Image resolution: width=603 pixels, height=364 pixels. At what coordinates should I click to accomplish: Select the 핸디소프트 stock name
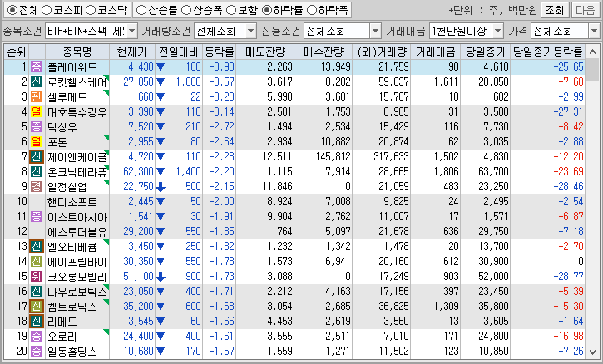pos(72,202)
